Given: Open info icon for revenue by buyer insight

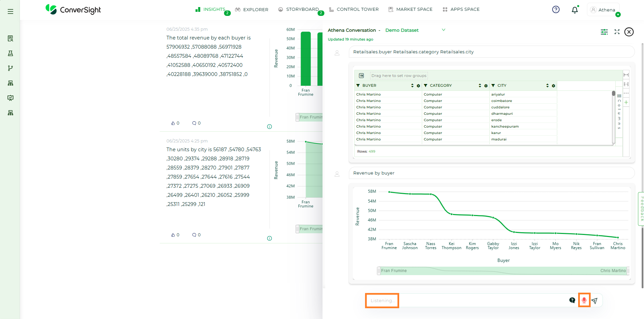Looking at the screenshot, I should click(269, 127).
